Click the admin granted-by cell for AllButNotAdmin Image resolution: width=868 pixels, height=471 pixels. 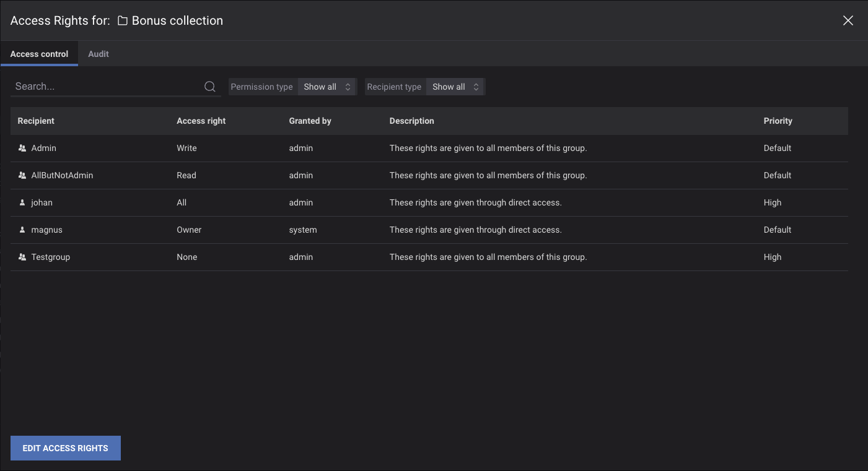(x=300, y=175)
